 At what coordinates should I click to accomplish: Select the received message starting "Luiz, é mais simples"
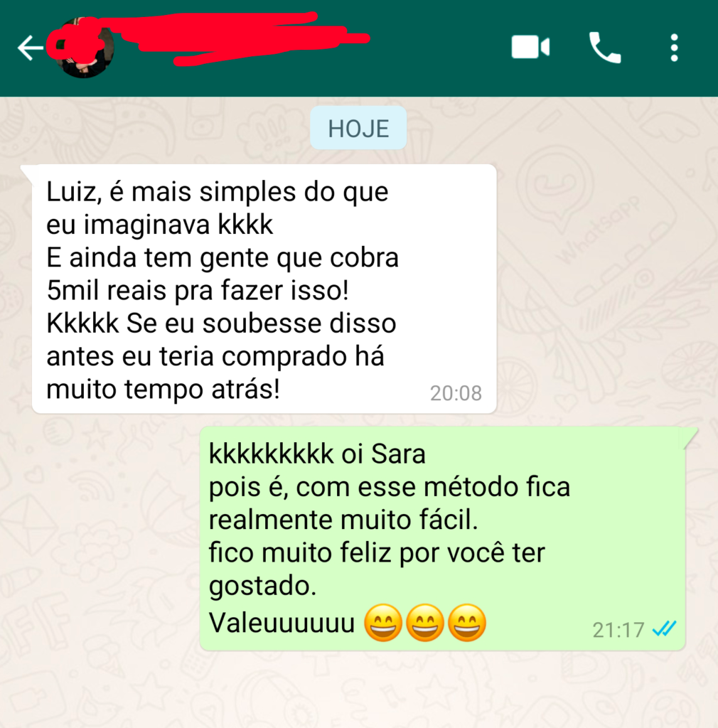[x=264, y=289]
